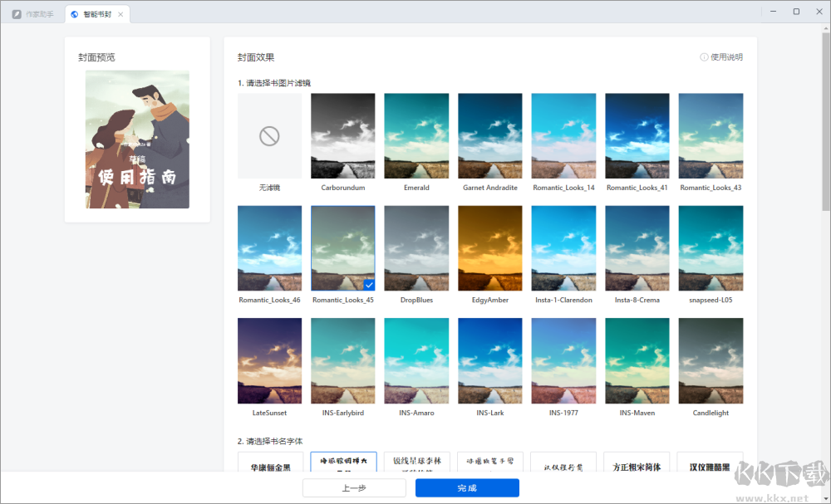Viewport: 831px width, 504px height.
Task: Click the 上一步 (previous step) button
Action: click(355, 487)
